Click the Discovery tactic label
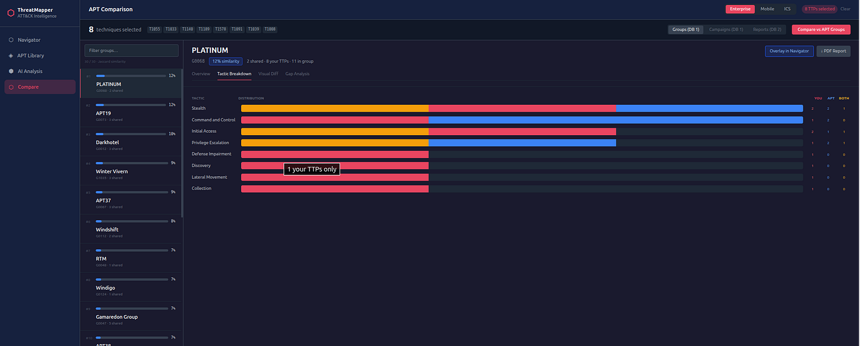The image size is (868, 346). [x=201, y=166]
